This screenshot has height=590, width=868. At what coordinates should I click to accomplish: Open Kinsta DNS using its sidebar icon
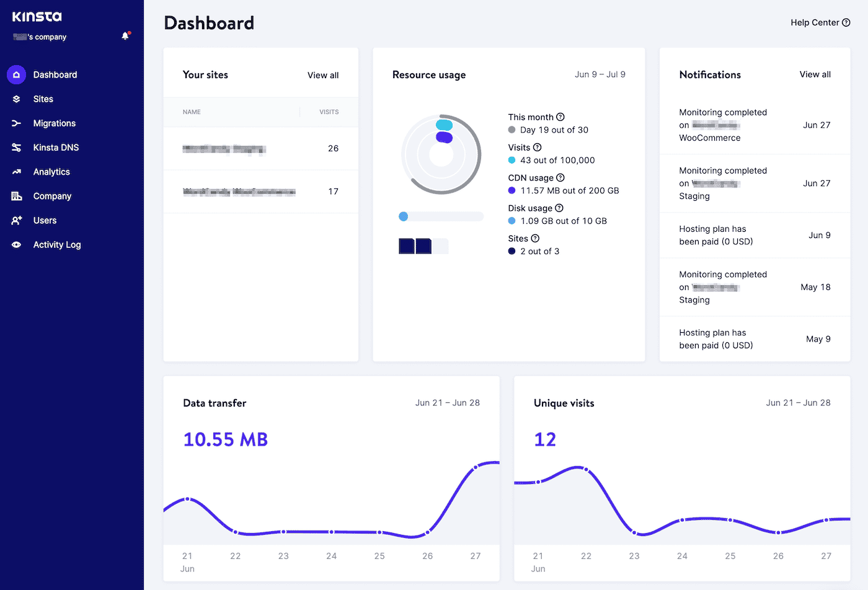click(15, 147)
